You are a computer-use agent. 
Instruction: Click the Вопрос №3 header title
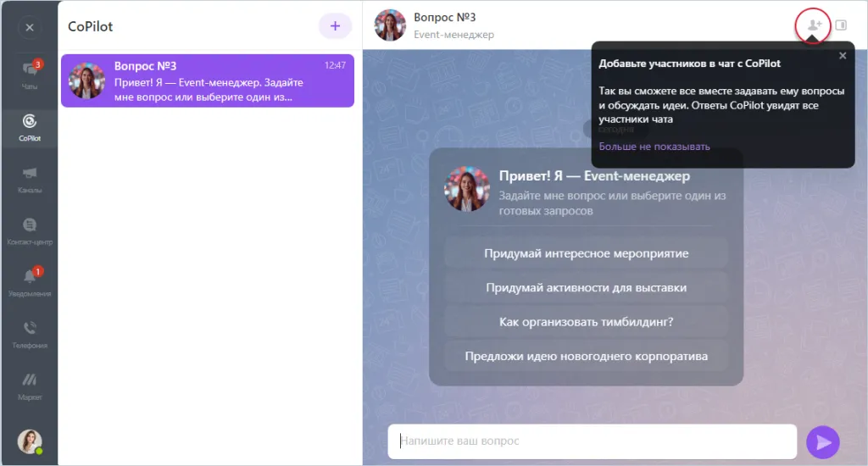(445, 17)
